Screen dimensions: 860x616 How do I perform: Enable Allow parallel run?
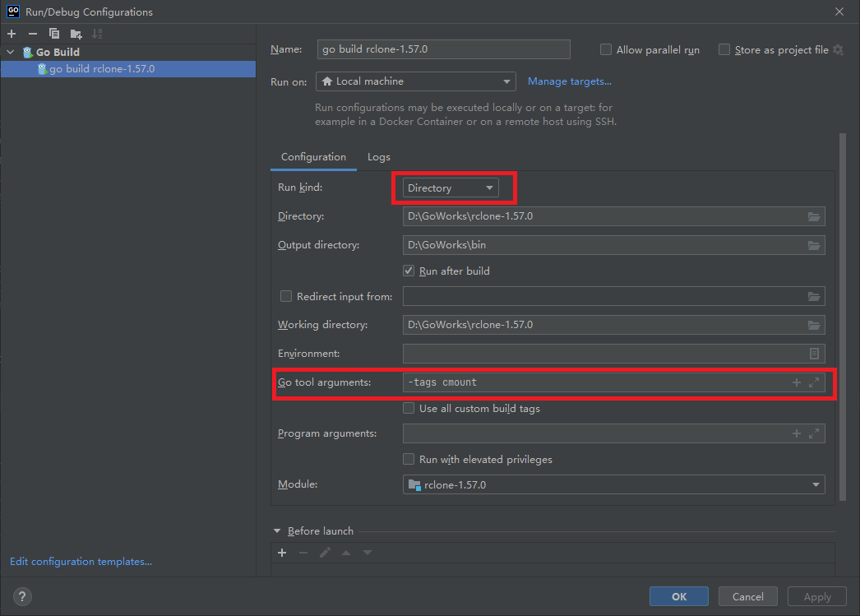coord(605,50)
